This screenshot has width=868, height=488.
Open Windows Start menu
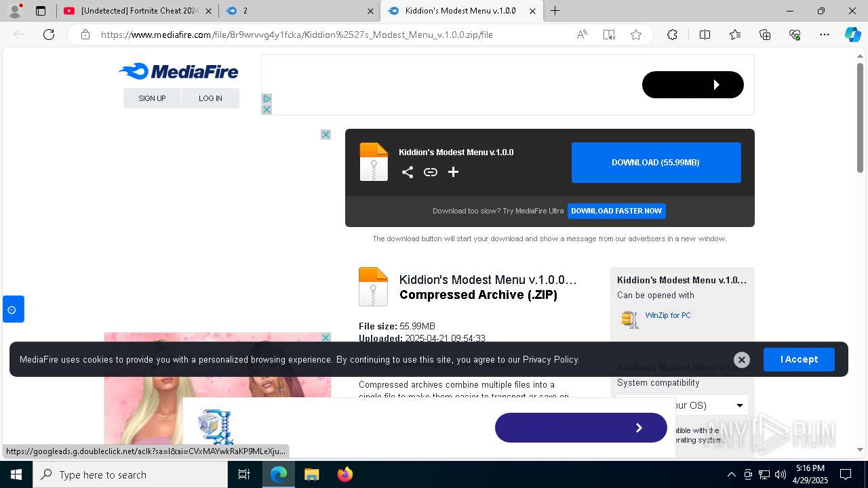tap(16, 474)
